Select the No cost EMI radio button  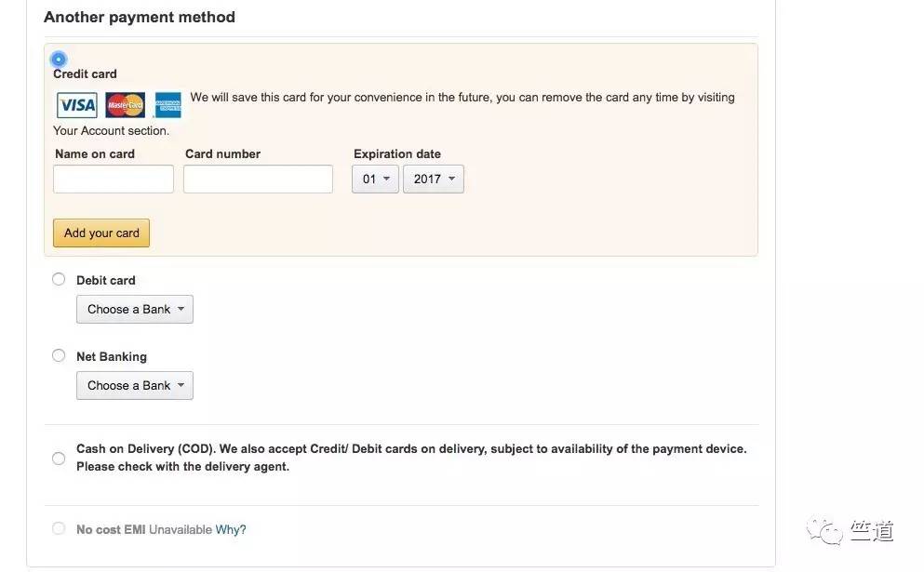pyautogui.click(x=59, y=528)
